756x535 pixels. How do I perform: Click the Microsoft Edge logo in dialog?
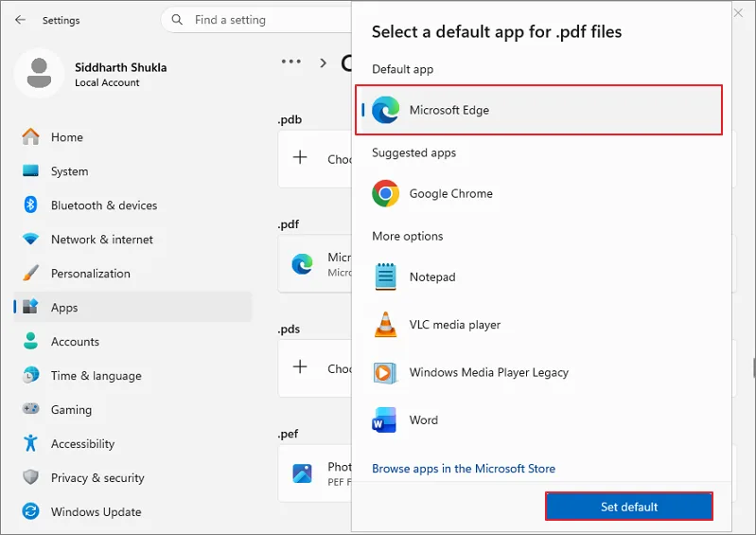385,110
